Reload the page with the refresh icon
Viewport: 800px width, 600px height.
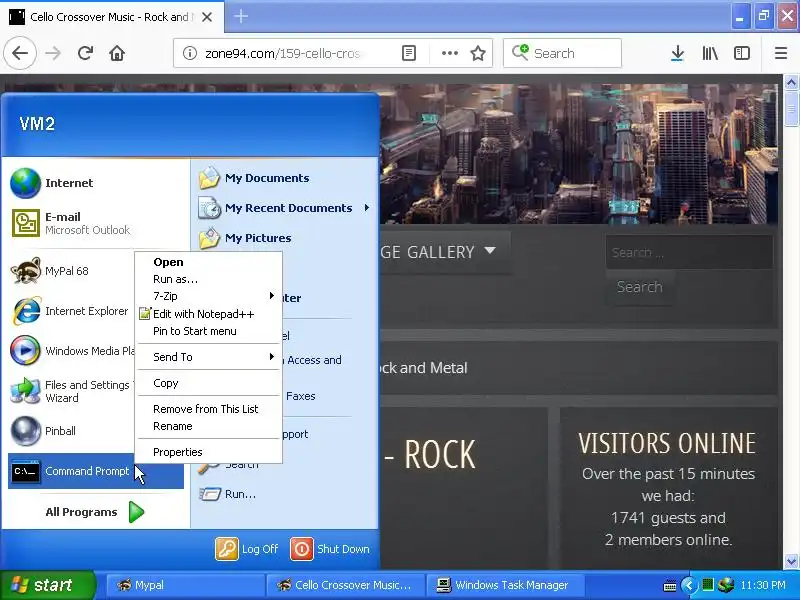pyautogui.click(x=85, y=53)
